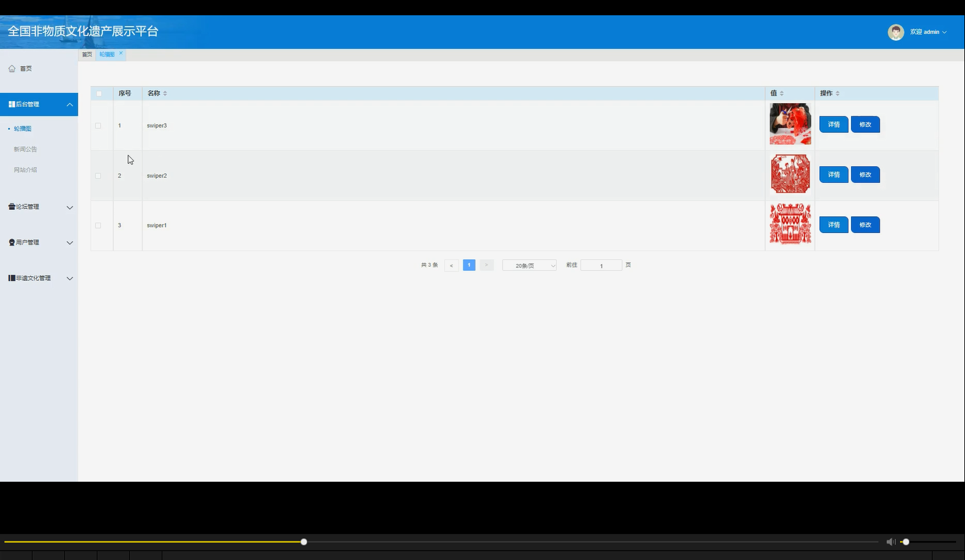Image resolution: width=965 pixels, height=560 pixels.
Task: Collapse the 后台管理 menu section
Action: pos(70,104)
